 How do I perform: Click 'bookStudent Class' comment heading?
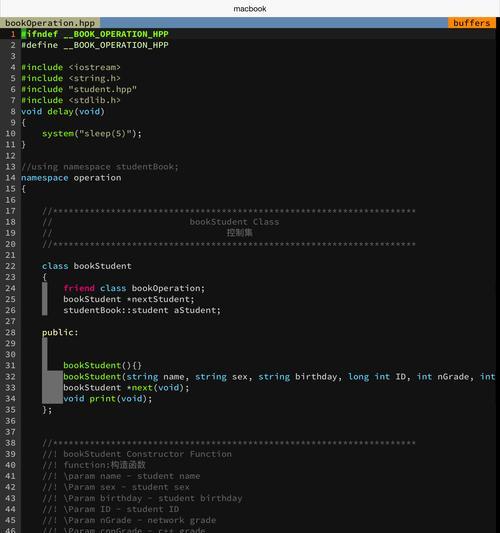tap(234, 222)
